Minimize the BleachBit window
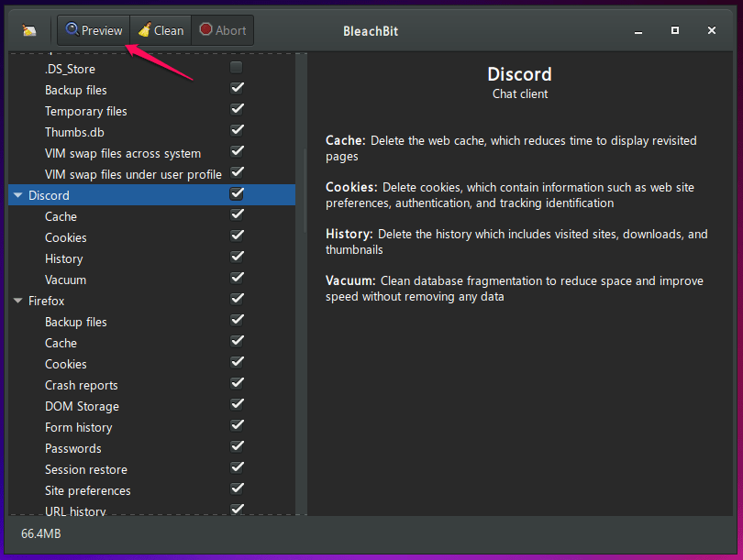The height and width of the screenshot is (560, 743). coord(638,31)
